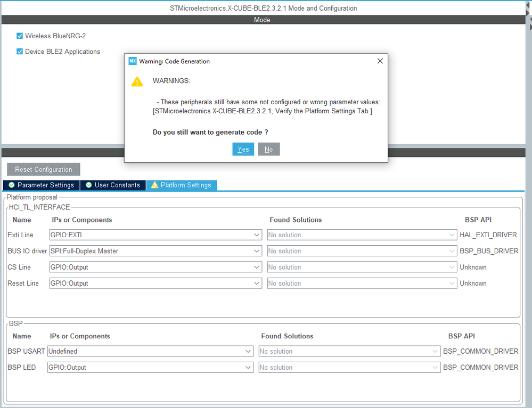Click the BSP USART row label
This screenshot has height=408, width=532.
click(x=26, y=351)
